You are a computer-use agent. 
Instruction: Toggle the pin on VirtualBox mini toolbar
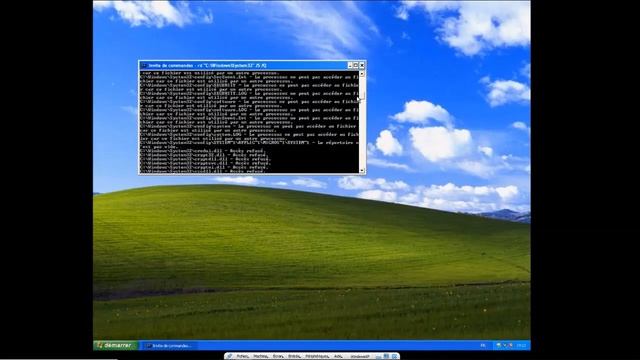(230, 356)
